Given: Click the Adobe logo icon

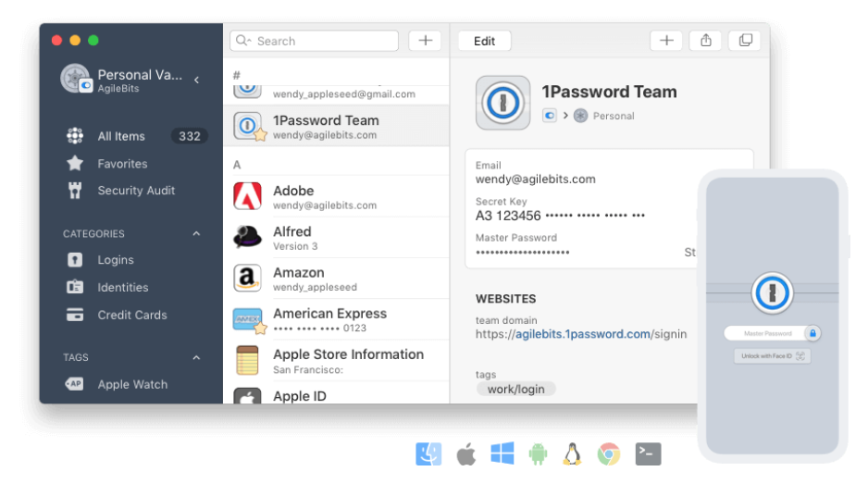Looking at the screenshot, I should (x=247, y=196).
